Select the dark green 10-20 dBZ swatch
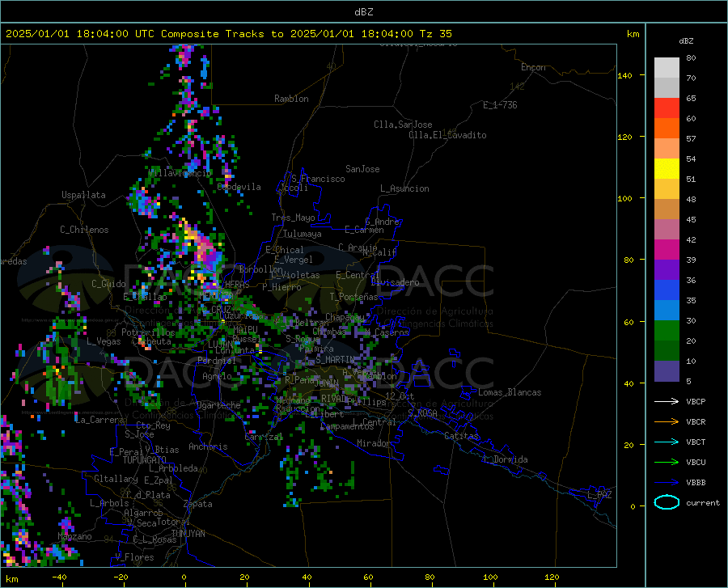This screenshot has height=588, width=728. pos(667,351)
